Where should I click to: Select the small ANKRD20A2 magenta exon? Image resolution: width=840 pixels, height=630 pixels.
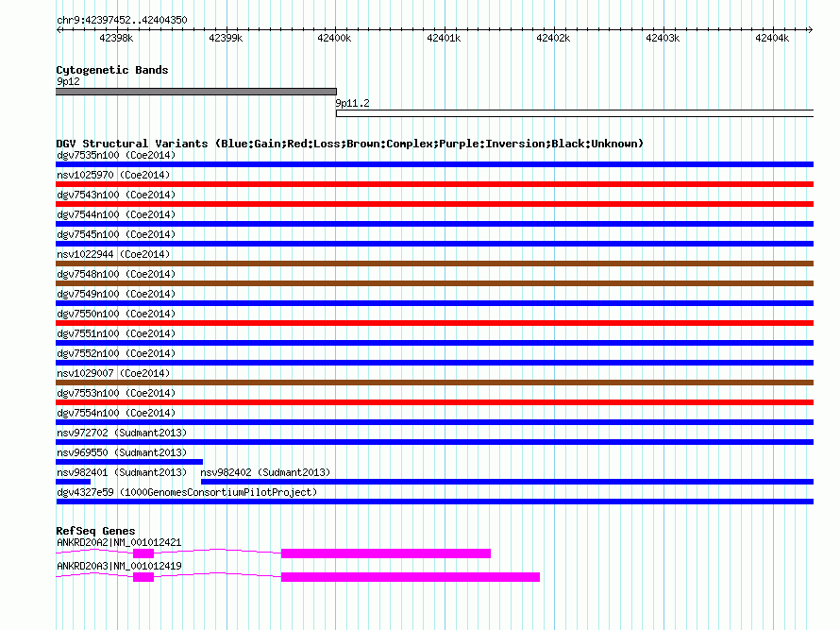[143, 553]
